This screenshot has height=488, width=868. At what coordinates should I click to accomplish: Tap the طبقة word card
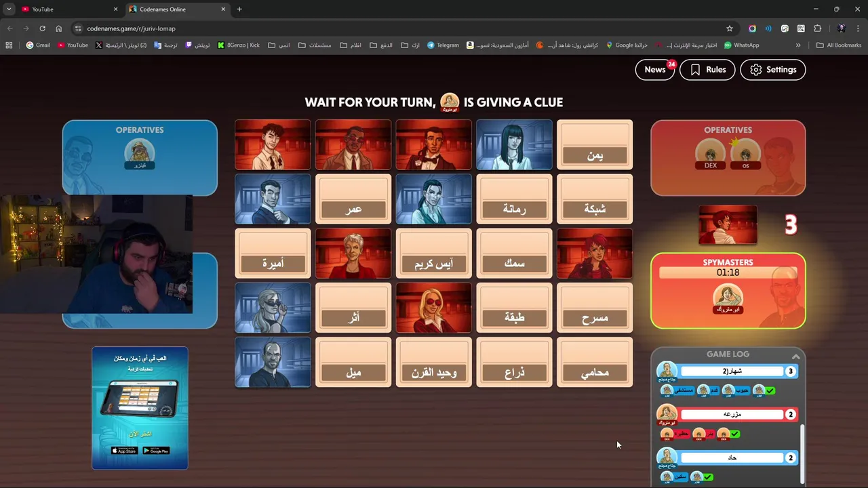point(514,308)
